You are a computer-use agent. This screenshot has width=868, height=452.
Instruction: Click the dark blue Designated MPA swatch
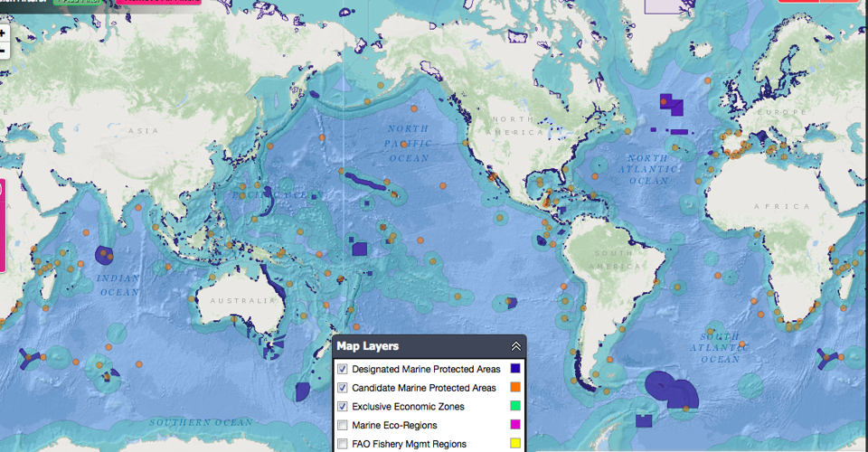click(x=515, y=369)
